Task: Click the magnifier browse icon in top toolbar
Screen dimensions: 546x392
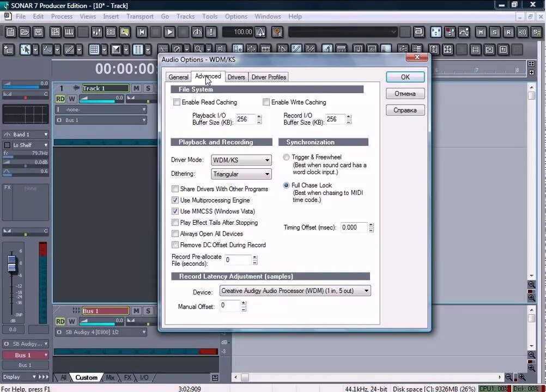Action: [x=125, y=32]
